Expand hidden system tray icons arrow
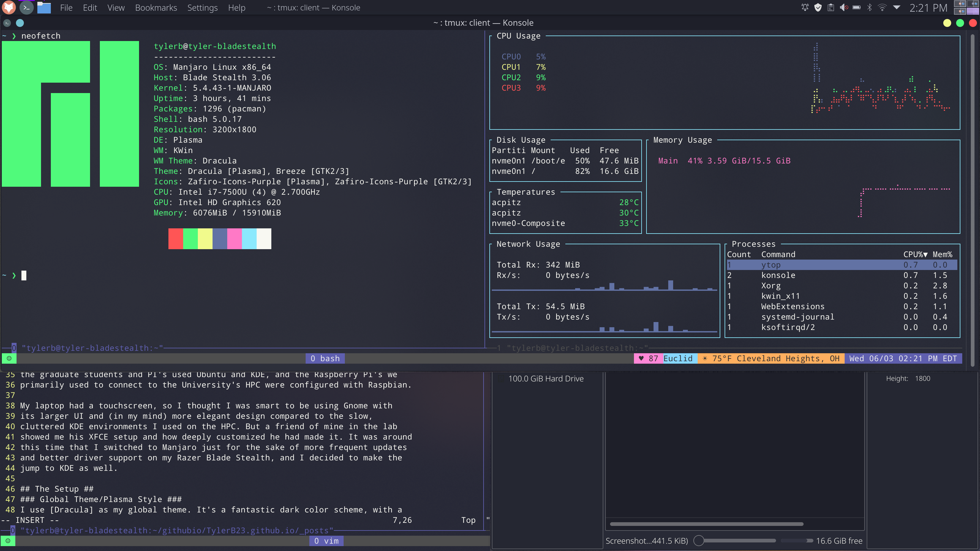980x551 pixels. 897,7
